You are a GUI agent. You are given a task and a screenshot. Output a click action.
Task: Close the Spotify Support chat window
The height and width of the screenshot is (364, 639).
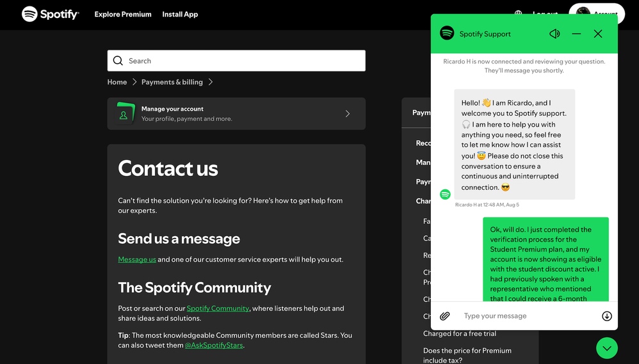pyautogui.click(x=598, y=34)
